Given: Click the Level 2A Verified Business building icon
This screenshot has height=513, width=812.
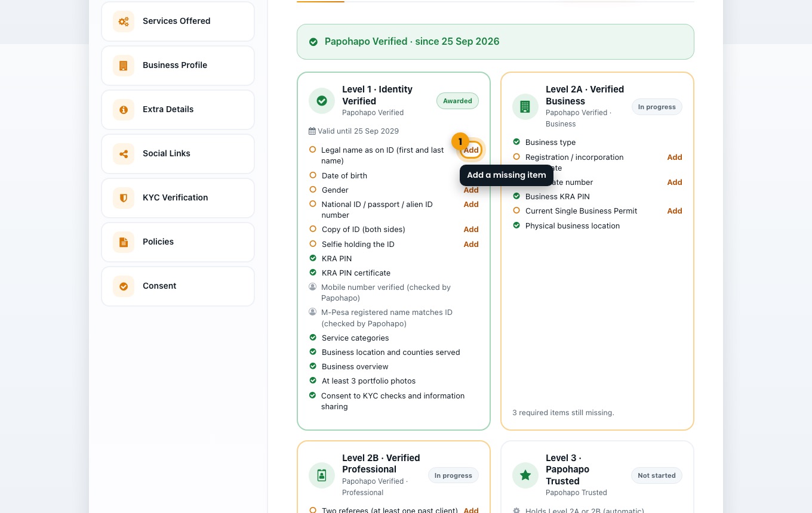Looking at the screenshot, I should click(525, 107).
